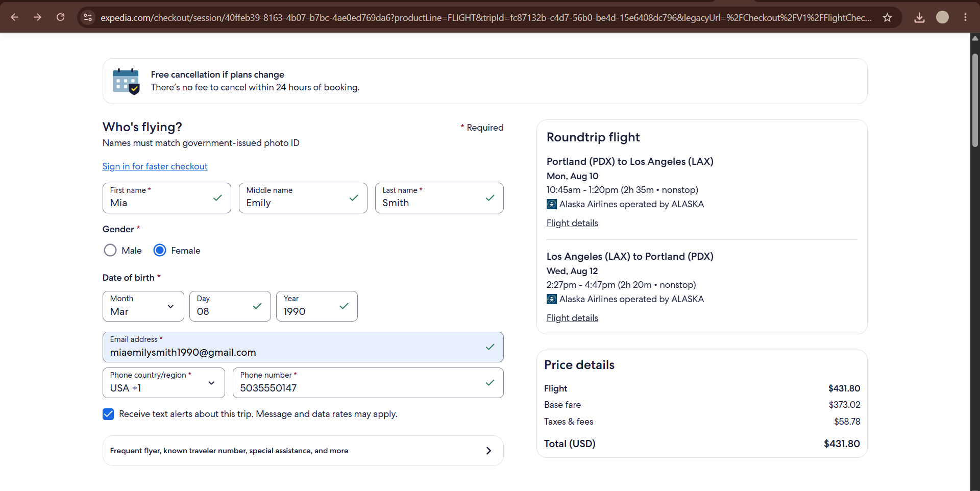Image resolution: width=980 pixels, height=491 pixels.
Task: Click the Wed, Aug 12 return date
Action: click(x=572, y=271)
